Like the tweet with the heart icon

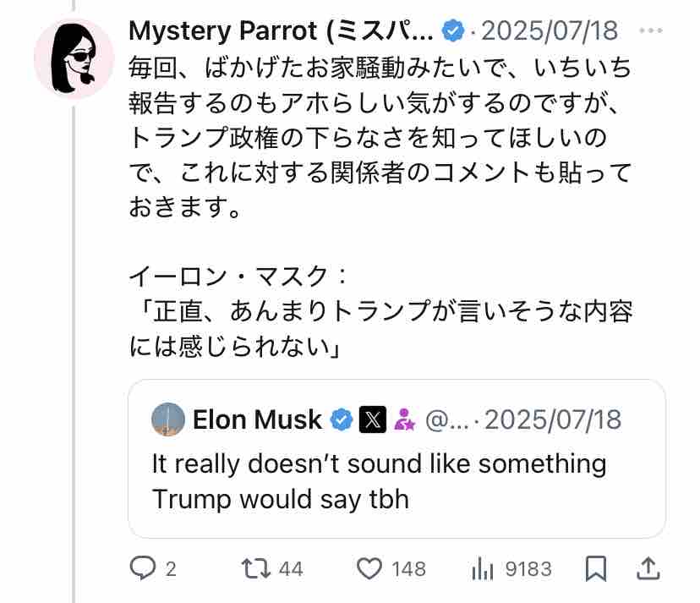click(x=369, y=568)
